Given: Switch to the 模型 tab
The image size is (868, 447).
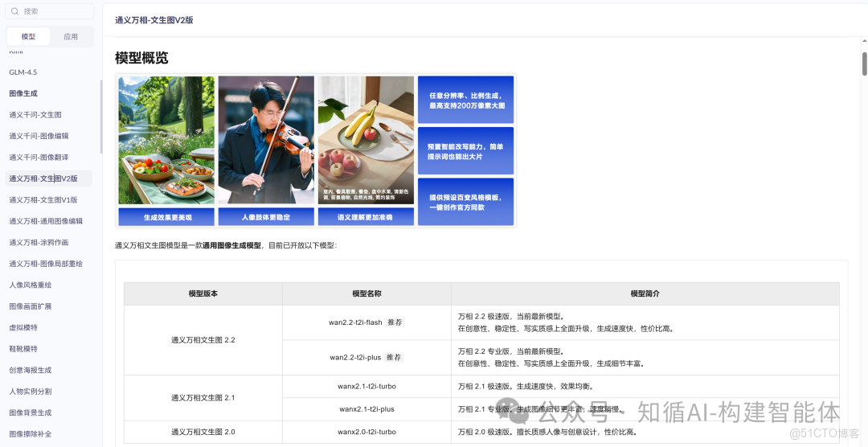Looking at the screenshot, I should tap(28, 36).
